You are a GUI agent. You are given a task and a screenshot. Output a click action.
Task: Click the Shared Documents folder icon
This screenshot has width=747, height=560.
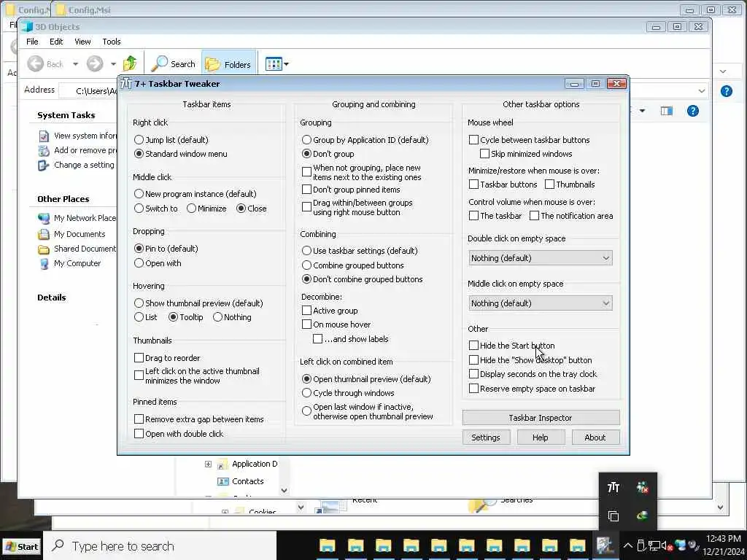[x=44, y=249]
